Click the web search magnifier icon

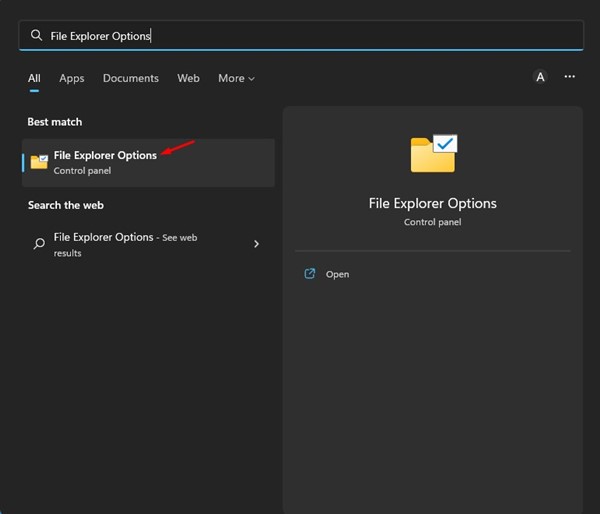pos(39,244)
